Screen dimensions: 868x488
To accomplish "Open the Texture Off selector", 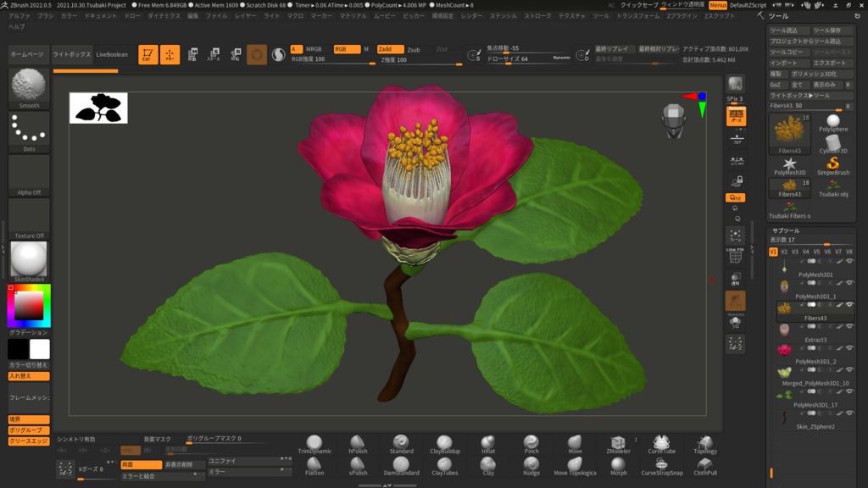I will (x=29, y=219).
